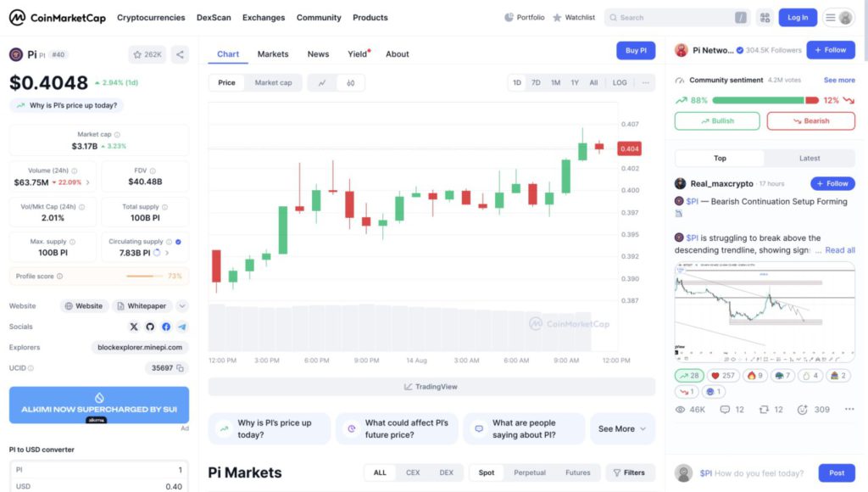Copy the UCID 35697 value
868x492 pixels.
[181, 368]
